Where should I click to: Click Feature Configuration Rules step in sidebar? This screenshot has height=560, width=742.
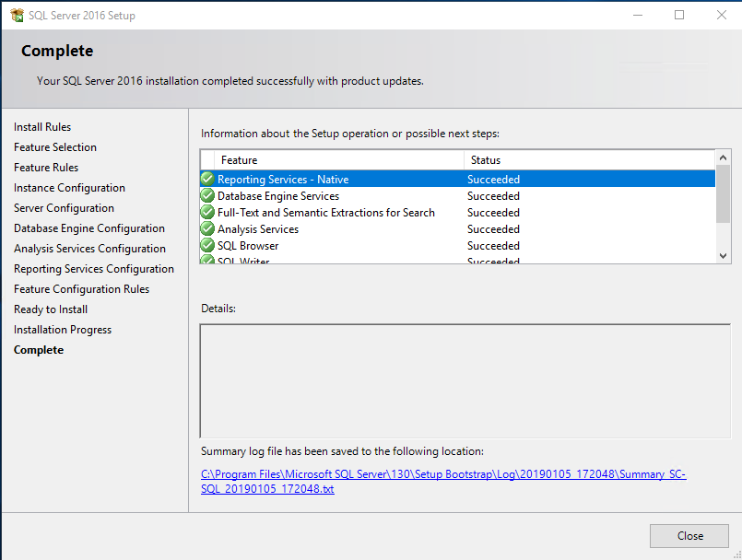point(81,289)
